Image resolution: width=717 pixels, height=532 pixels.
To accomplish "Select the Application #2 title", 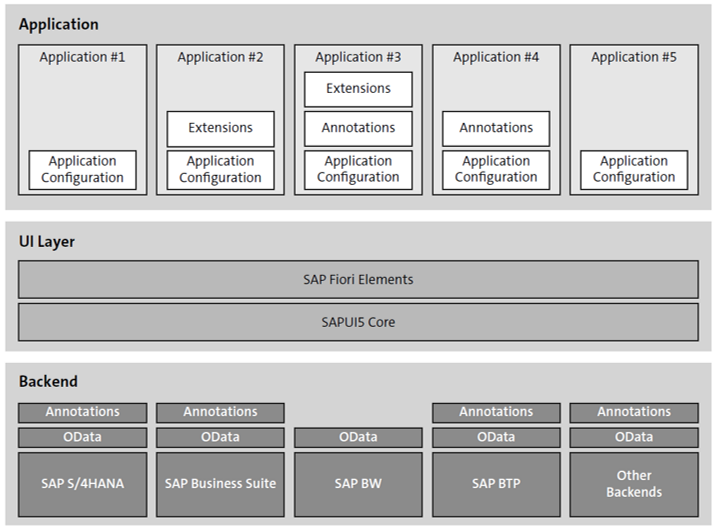I will pos(220,57).
